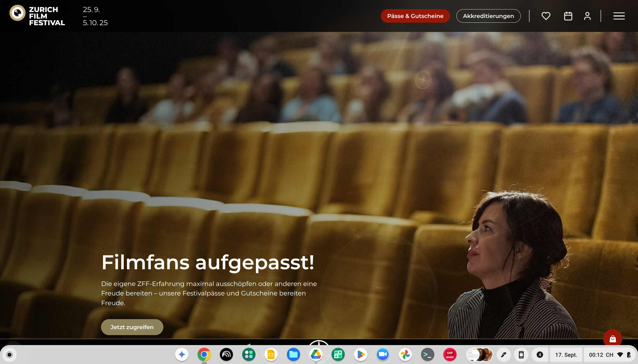Open the ChromeOS launcher button

tap(9, 355)
